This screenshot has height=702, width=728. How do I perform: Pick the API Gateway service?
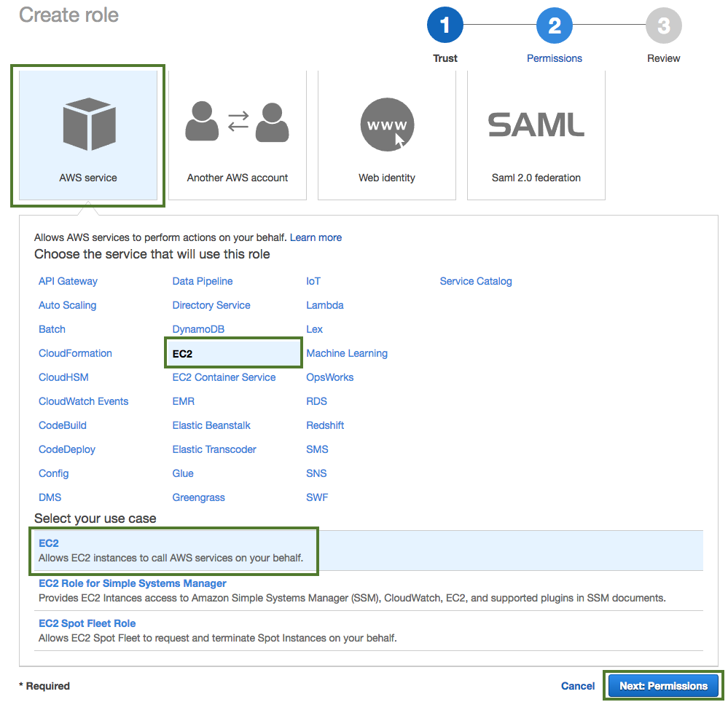tap(68, 281)
